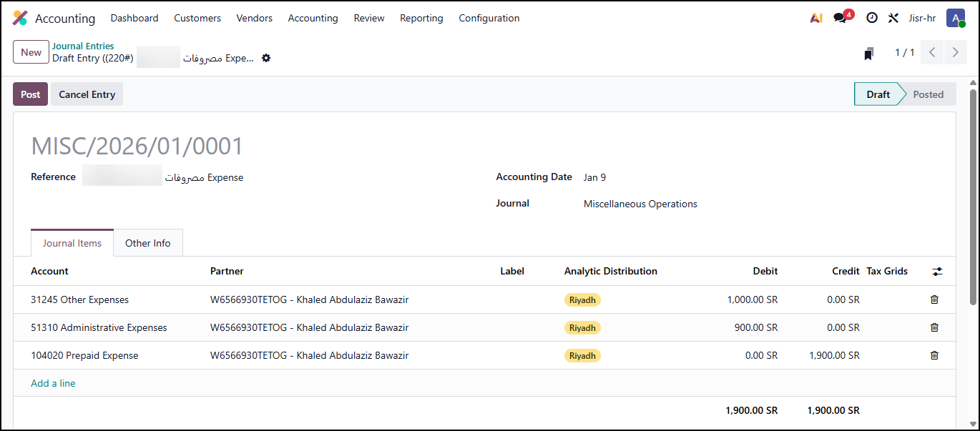Click the Add a line link

(x=53, y=383)
